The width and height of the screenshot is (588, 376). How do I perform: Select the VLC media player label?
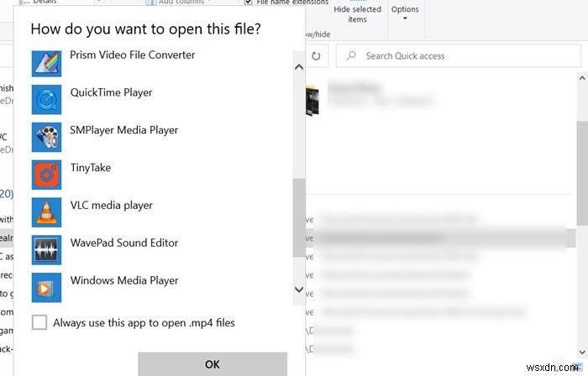click(x=112, y=206)
